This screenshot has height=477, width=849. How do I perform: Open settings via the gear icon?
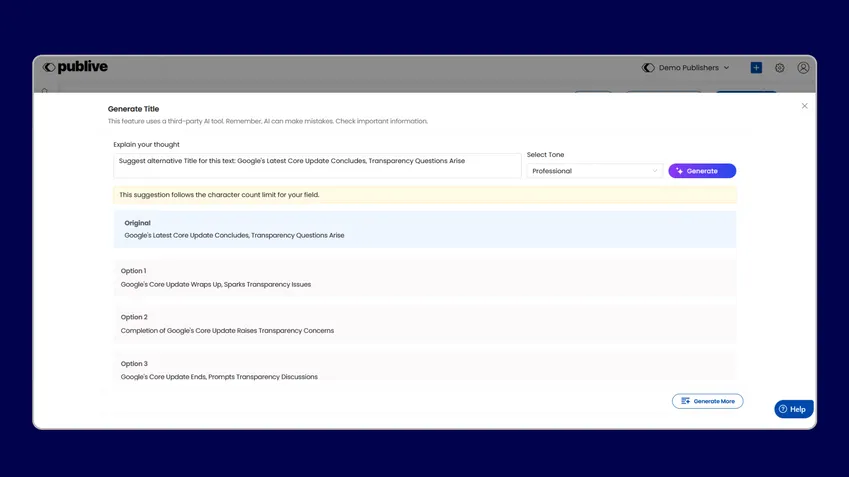click(x=780, y=68)
